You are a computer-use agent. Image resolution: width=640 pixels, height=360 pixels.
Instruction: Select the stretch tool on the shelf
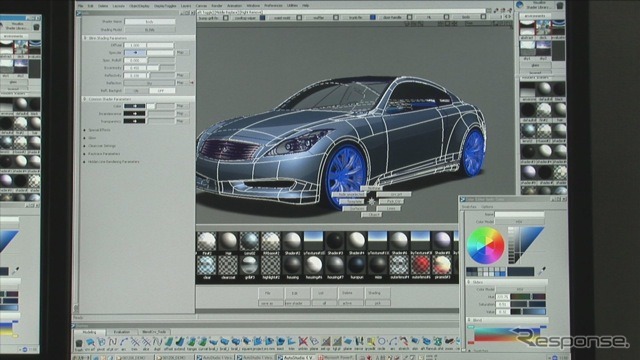(404, 342)
